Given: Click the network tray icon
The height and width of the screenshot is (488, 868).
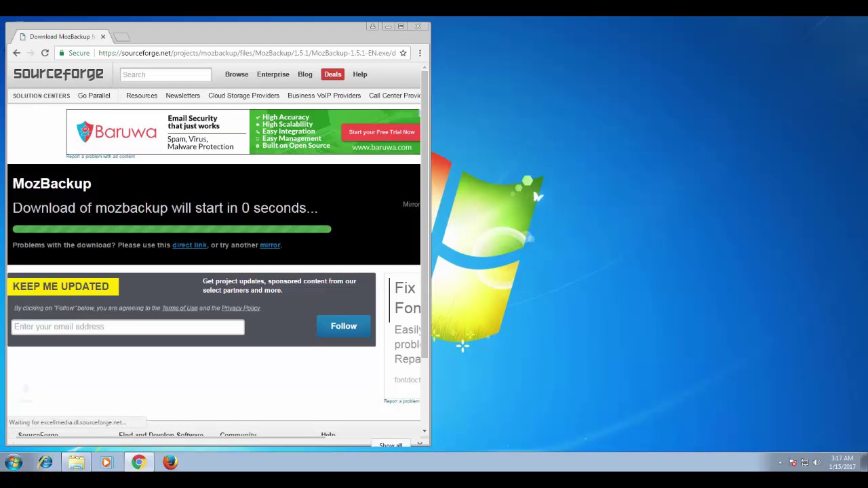Looking at the screenshot, I should tap(805, 463).
